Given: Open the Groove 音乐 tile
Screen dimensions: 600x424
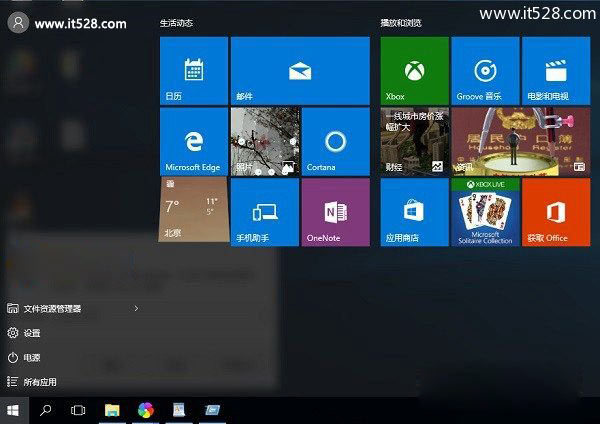Looking at the screenshot, I should coord(485,71).
